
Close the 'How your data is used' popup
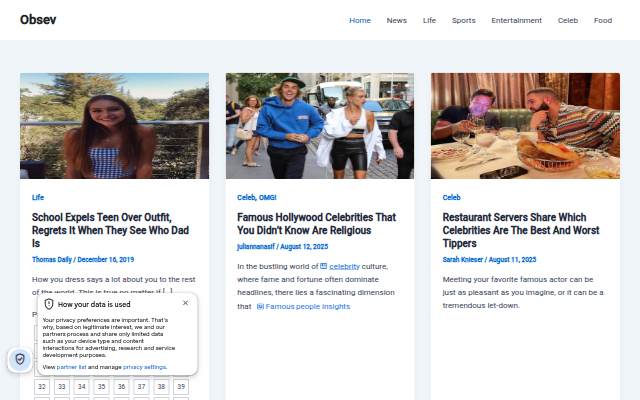point(185,303)
